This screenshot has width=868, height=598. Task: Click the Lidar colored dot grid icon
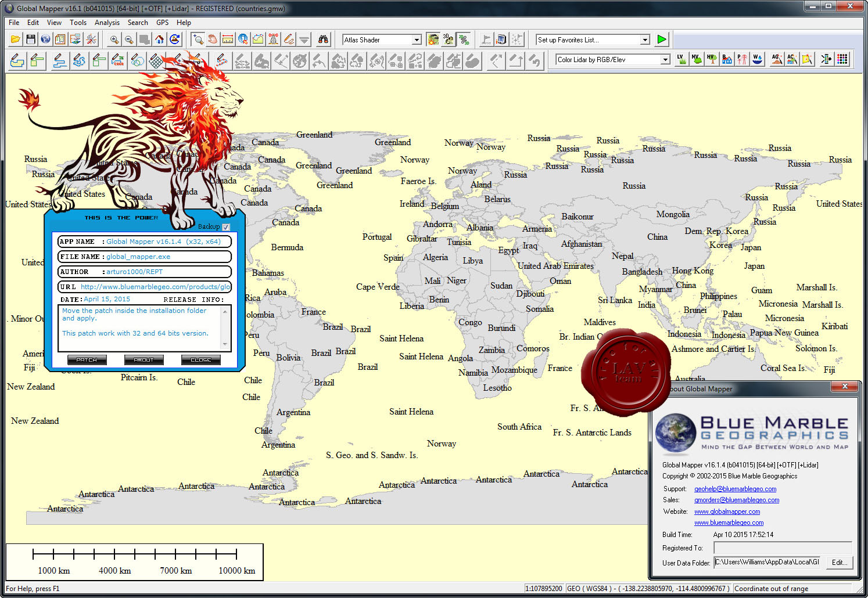click(842, 59)
